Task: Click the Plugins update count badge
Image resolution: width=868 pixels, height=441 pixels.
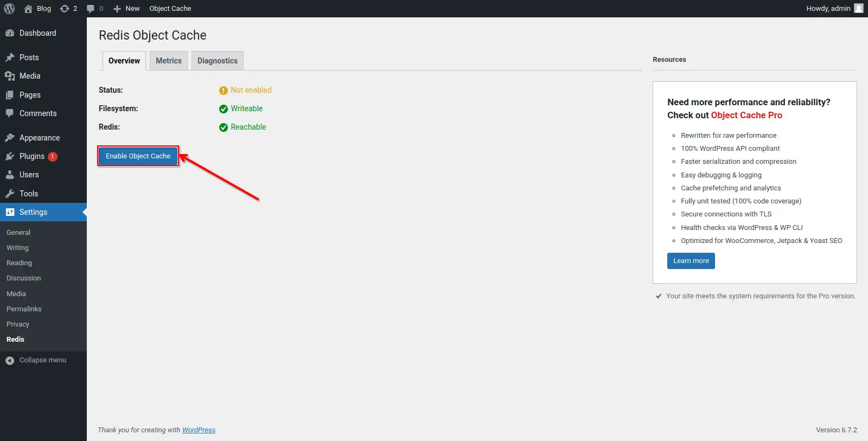Action: point(53,156)
